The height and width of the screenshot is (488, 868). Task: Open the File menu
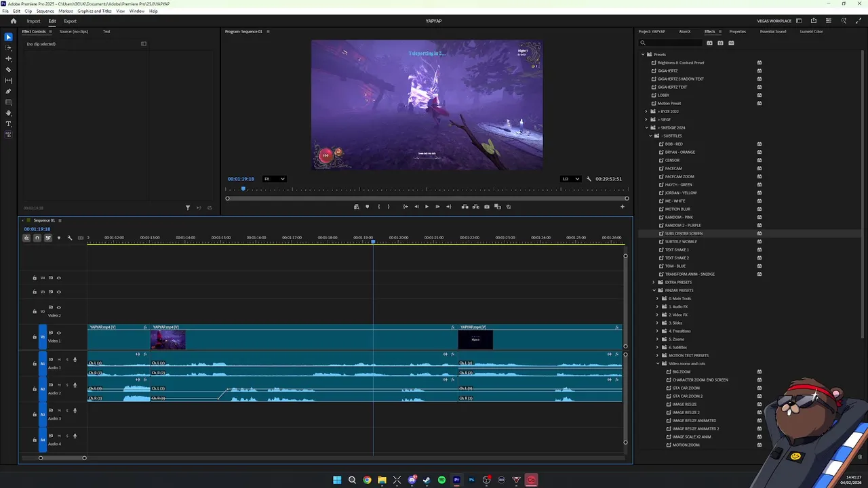click(5, 11)
